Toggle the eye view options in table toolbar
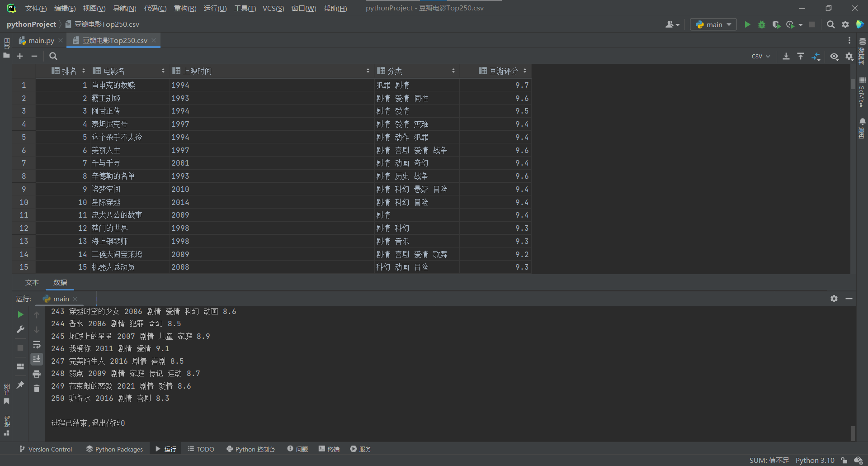The width and height of the screenshot is (868, 466). (x=835, y=56)
